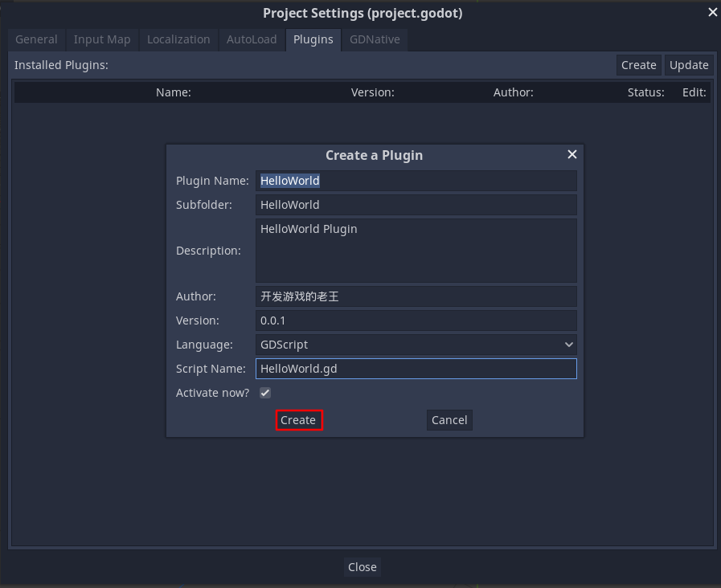
Task: Click the Description text area
Action: [x=416, y=251]
